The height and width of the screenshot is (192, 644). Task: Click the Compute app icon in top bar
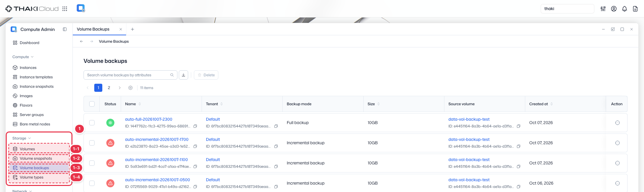coord(80,8)
